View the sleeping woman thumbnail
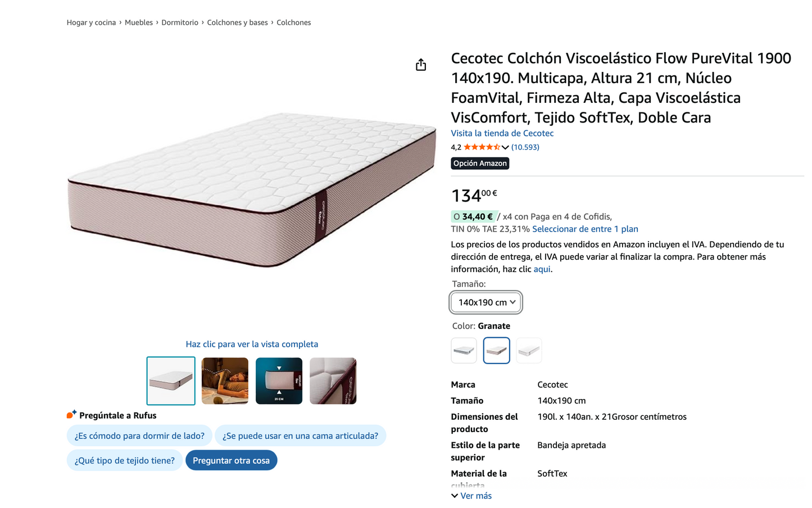The height and width of the screenshot is (508, 812). coord(225,381)
